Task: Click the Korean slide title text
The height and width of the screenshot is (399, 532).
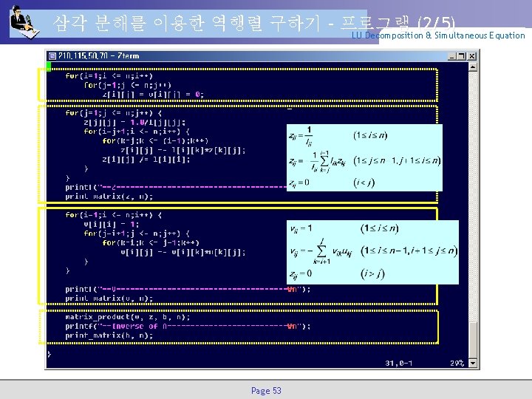Action: [253, 23]
